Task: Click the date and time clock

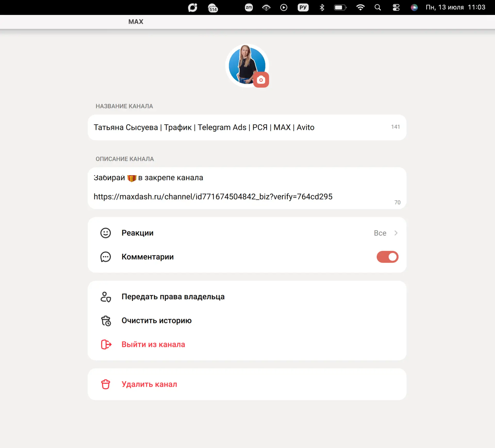Action: tap(455, 7)
